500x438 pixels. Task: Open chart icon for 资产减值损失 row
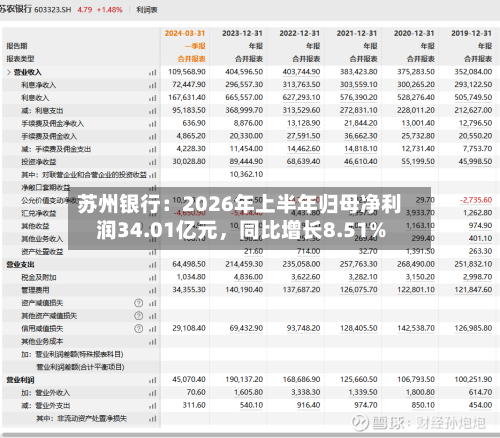point(152,303)
